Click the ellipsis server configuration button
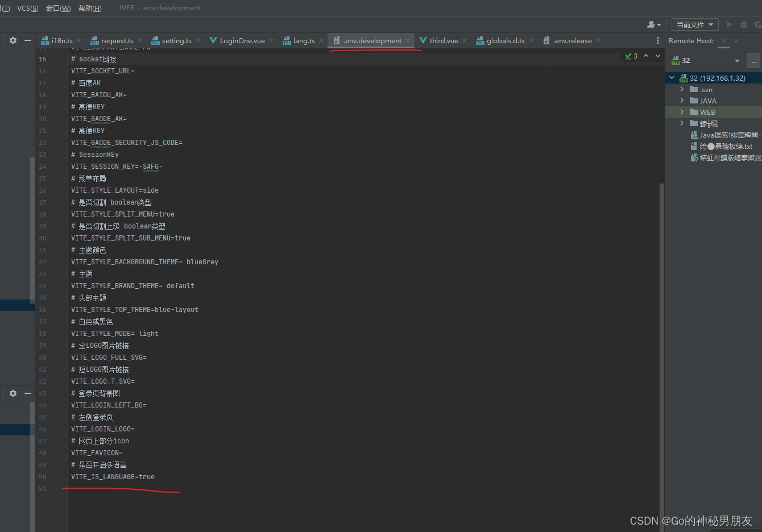This screenshot has width=762, height=532. click(753, 61)
